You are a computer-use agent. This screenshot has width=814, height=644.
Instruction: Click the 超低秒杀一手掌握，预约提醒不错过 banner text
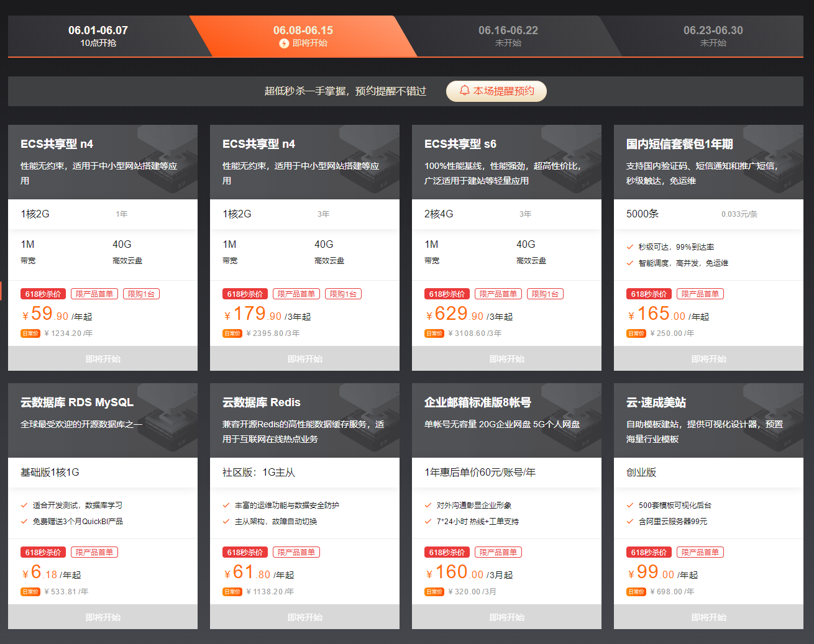point(345,91)
